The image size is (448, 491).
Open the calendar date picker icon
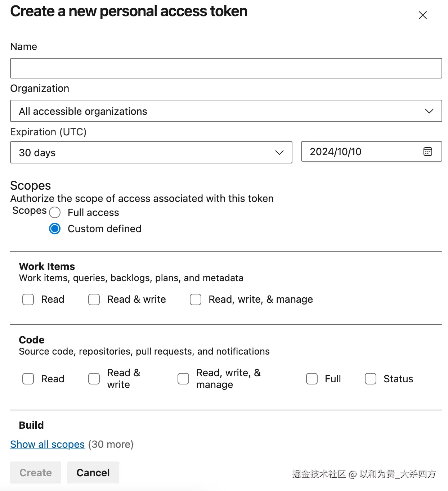point(427,152)
